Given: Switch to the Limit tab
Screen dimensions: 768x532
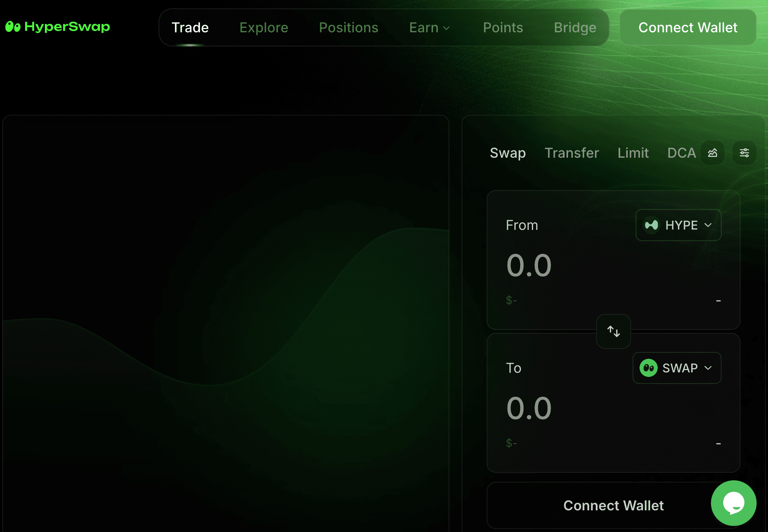Looking at the screenshot, I should 633,153.
